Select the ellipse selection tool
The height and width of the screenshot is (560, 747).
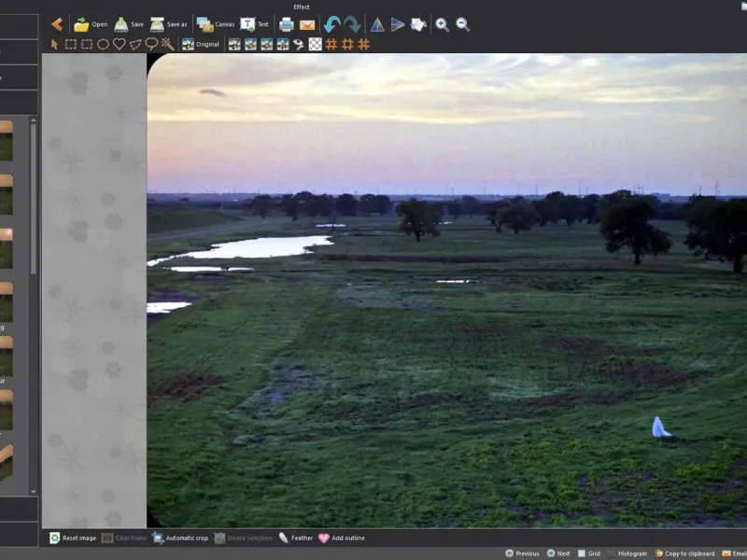tap(103, 44)
